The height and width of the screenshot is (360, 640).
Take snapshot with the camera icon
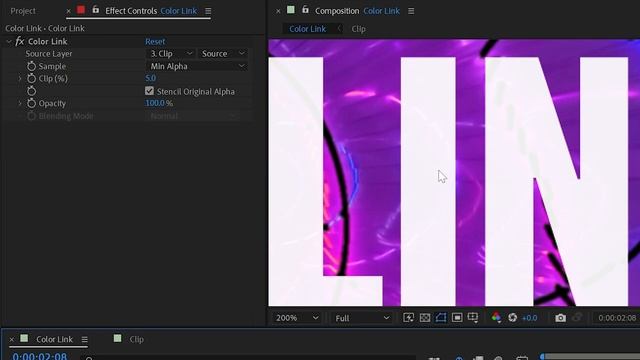(560, 318)
